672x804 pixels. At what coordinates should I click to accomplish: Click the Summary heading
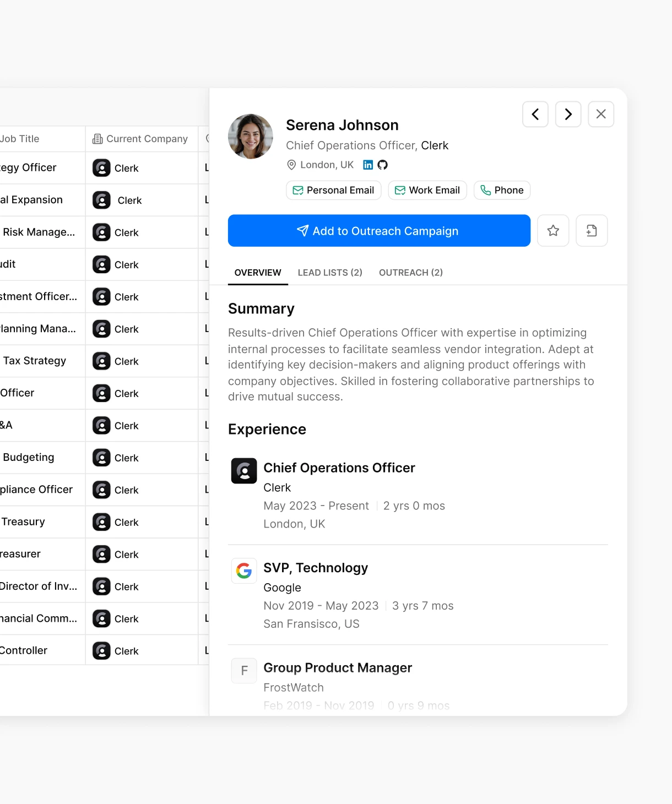coord(261,309)
